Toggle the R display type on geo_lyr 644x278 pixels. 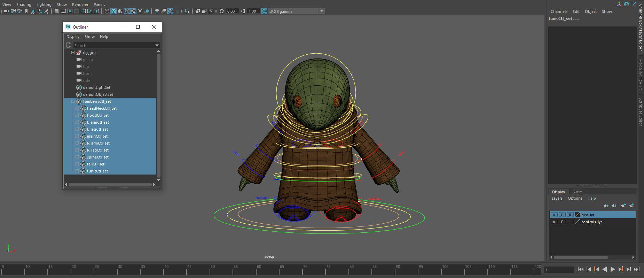point(570,215)
